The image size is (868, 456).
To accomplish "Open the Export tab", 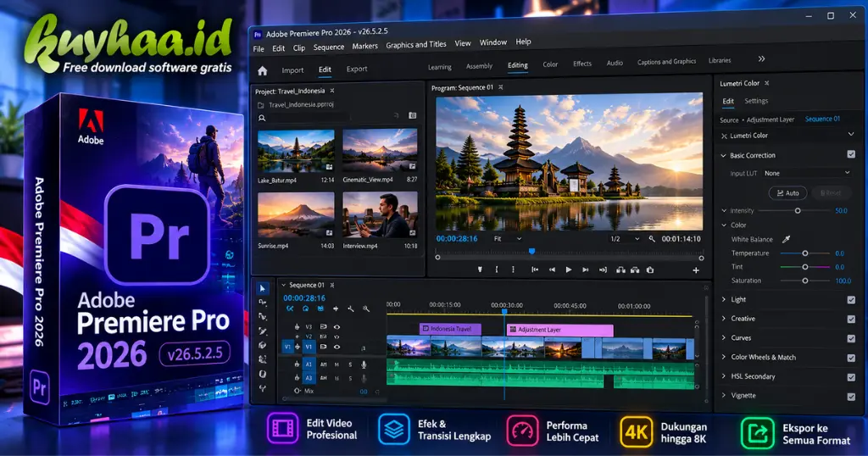I will coord(357,70).
